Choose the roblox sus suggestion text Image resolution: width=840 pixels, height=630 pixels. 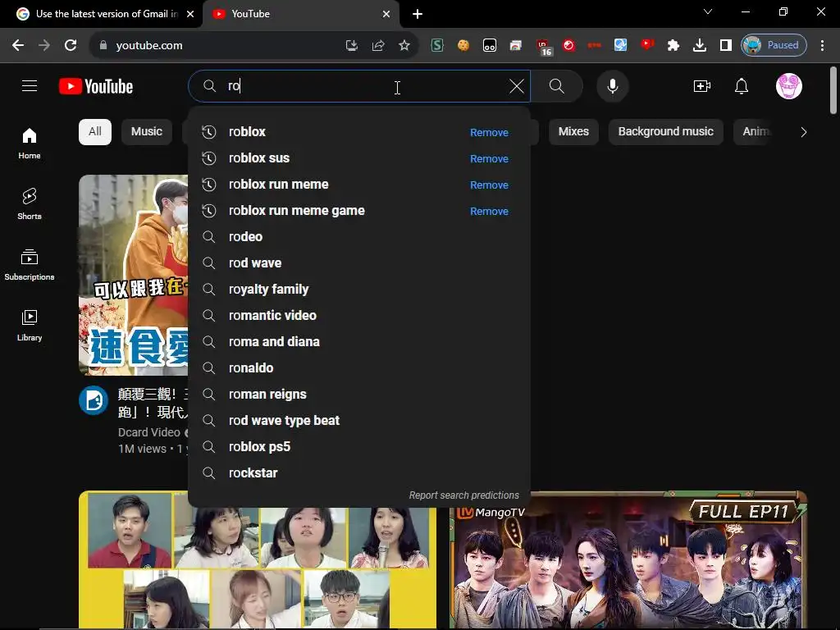pyautogui.click(x=259, y=158)
